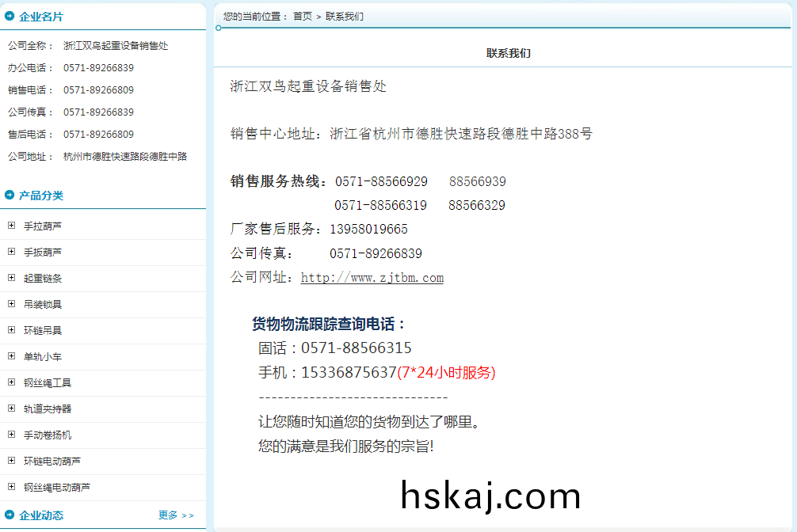Click plus icon next to 环链吊具
This screenshot has width=797, height=532.
click(x=11, y=330)
